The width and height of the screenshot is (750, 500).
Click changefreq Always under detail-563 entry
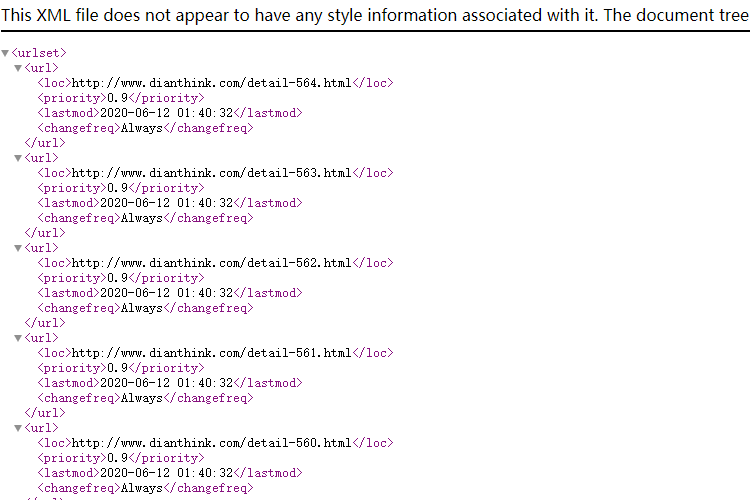[x=142, y=218]
